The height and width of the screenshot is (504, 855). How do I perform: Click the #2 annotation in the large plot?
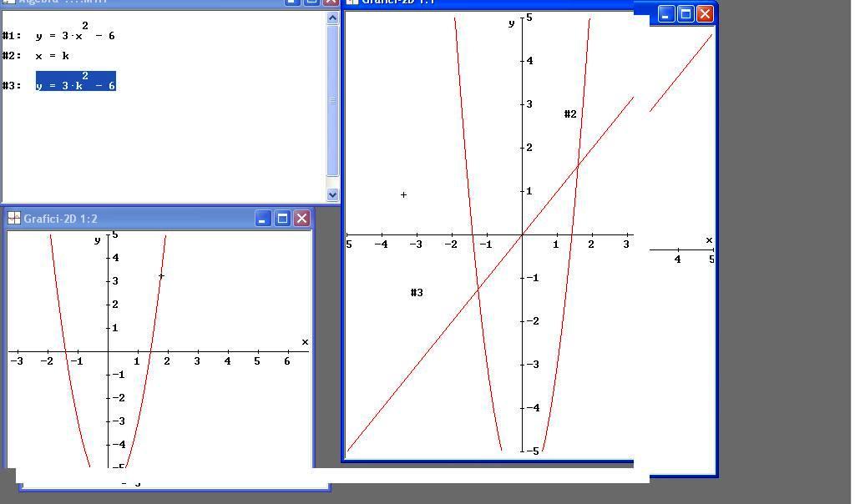570,113
